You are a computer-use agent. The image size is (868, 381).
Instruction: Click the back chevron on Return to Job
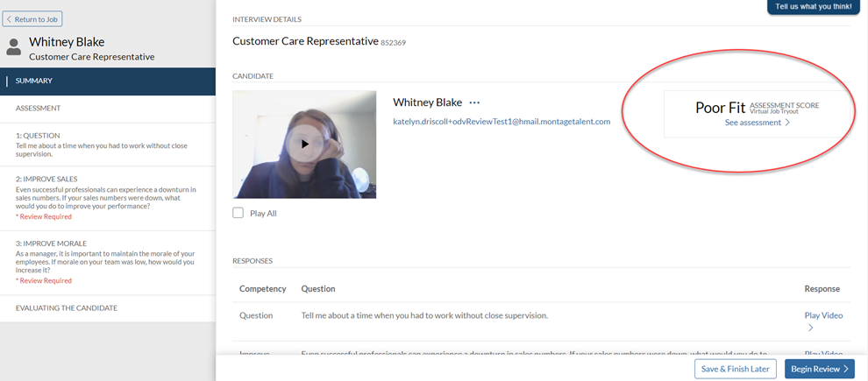click(x=10, y=19)
